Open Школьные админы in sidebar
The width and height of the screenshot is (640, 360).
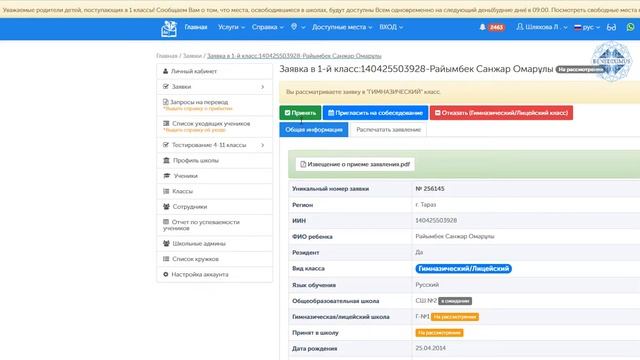coord(215,243)
